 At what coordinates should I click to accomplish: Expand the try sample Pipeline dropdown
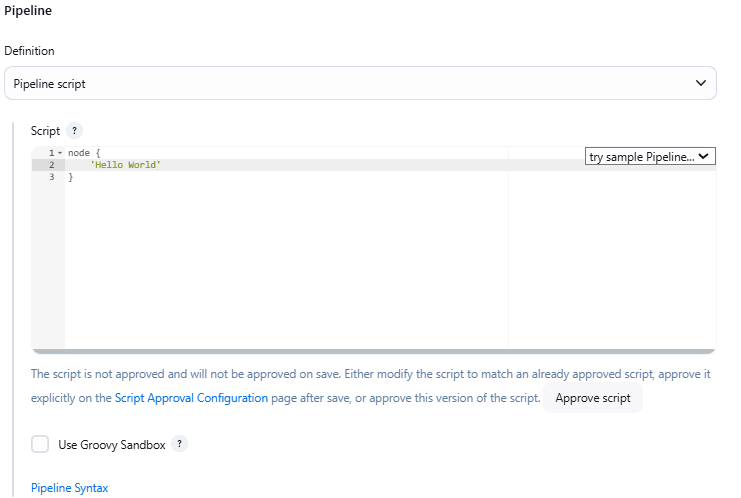pyautogui.click(x=650, y=157)
